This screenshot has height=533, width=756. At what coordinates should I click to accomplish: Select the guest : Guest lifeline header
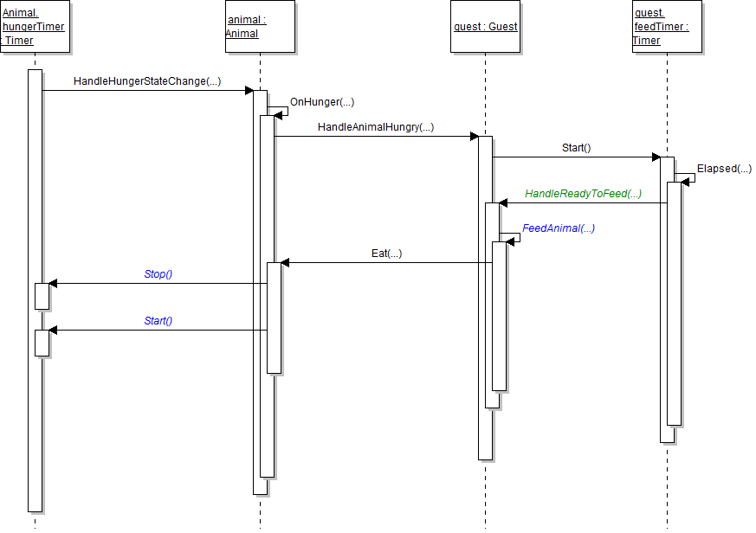click(x=485, y=27)
